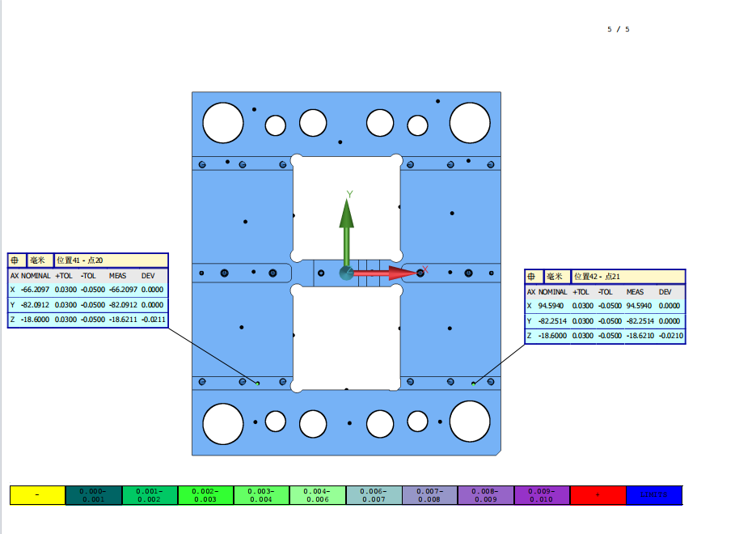Click the Z row deviation -0.0211 cell
Screen dimensions: 756x534
(x=154, y=320)
